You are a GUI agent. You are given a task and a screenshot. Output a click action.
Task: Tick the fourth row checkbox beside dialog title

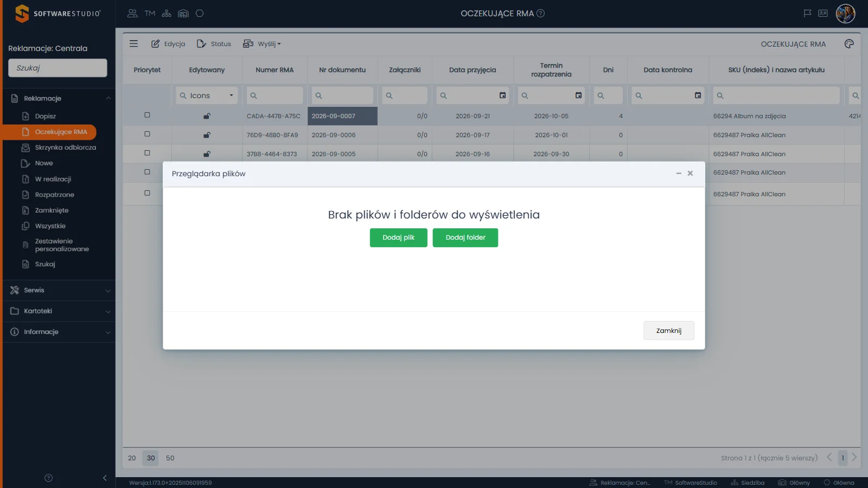tap(147, 172)
